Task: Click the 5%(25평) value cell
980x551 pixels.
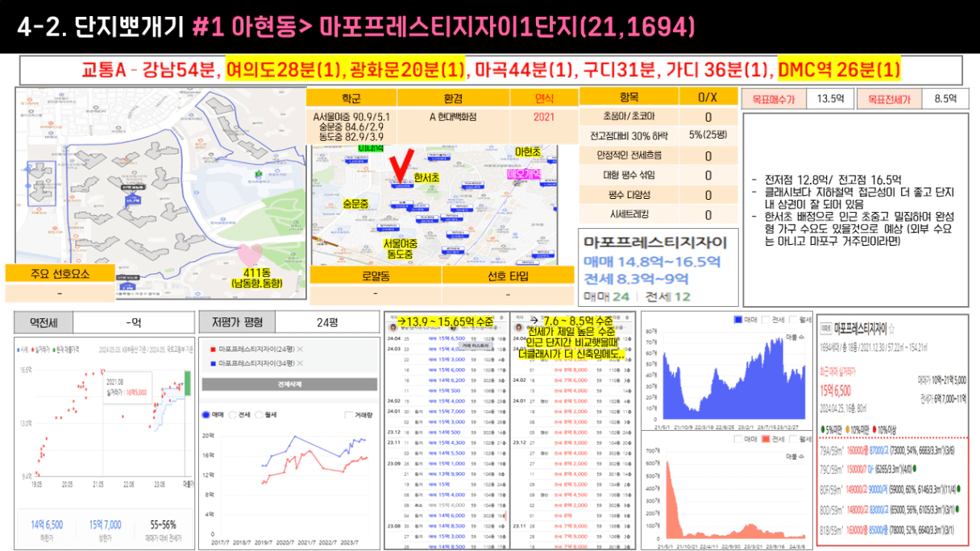Action: (708, 136)
